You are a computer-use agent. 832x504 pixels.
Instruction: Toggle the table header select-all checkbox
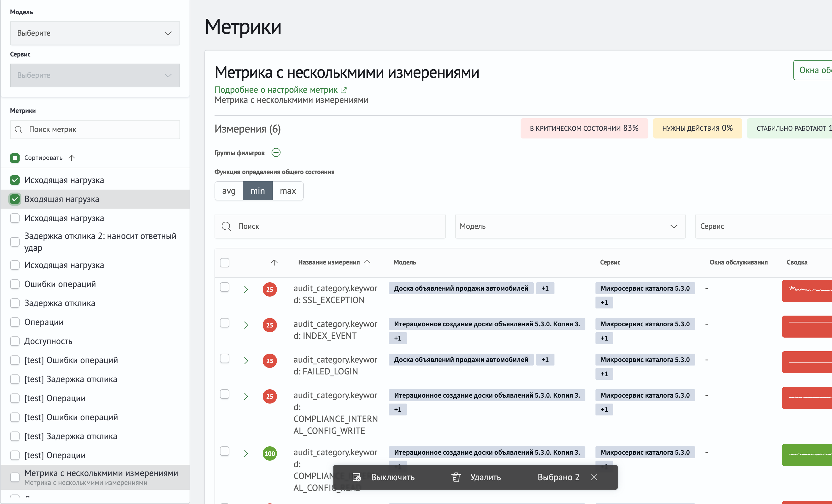pos(225,262)
